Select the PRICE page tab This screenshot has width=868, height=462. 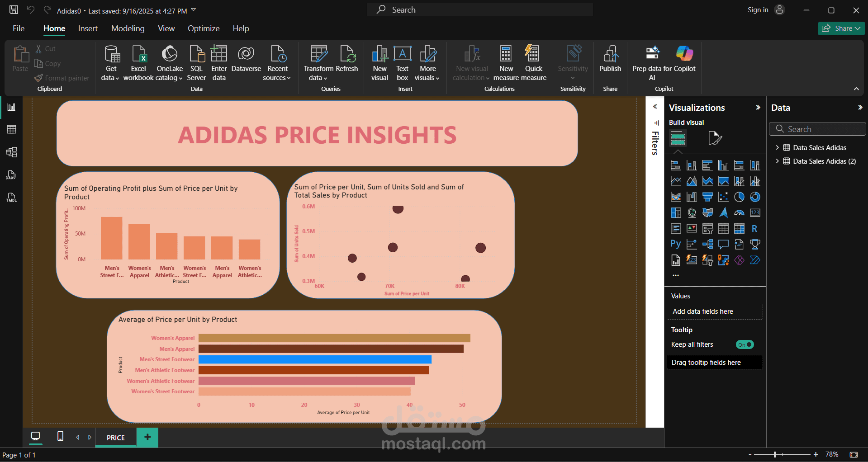[116, 438]
